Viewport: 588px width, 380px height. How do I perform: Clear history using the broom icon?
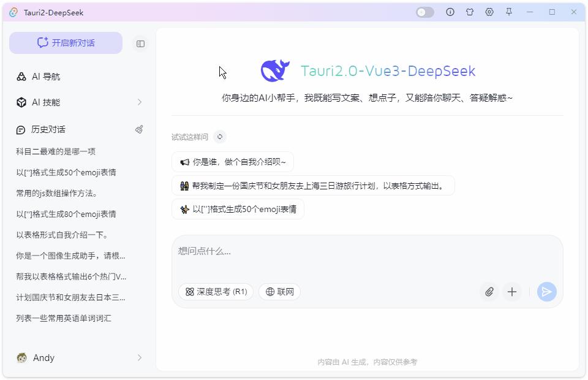[139, 129]
